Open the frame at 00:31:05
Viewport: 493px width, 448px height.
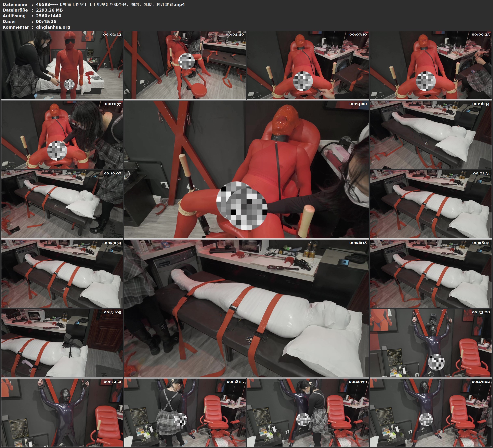pos(62,343)
